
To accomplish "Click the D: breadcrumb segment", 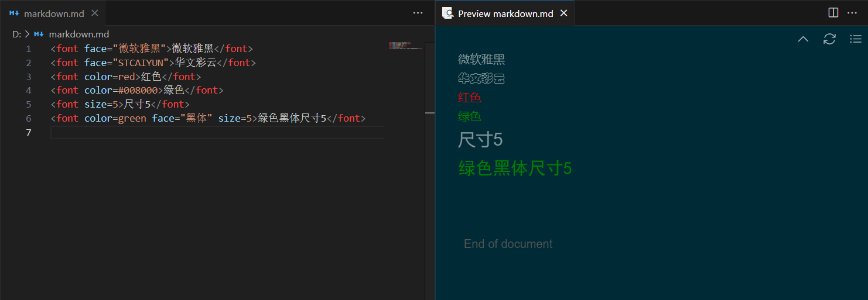I will 16,35.
